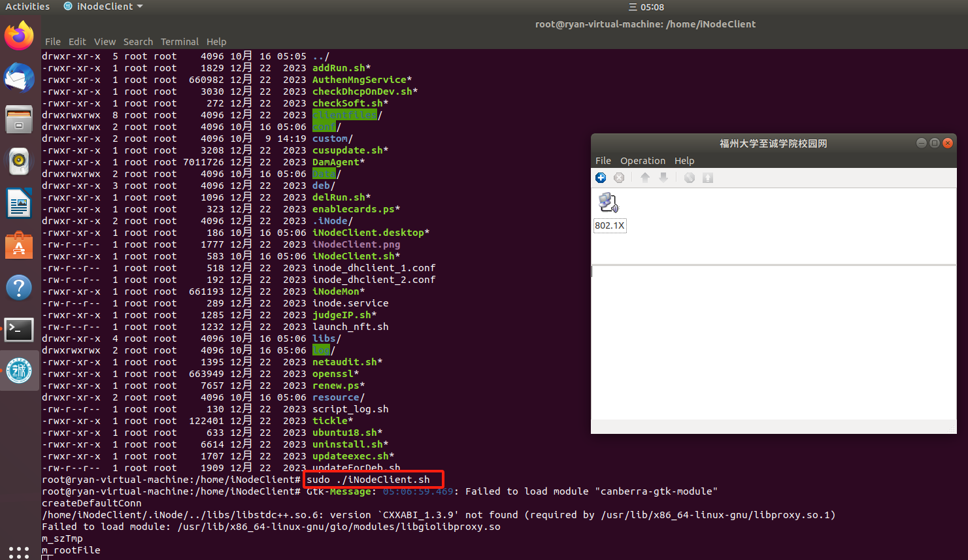The width and height of the screenshot is (968, 560).
Task: Click the Activities button
Action: (x=27, y=7)
